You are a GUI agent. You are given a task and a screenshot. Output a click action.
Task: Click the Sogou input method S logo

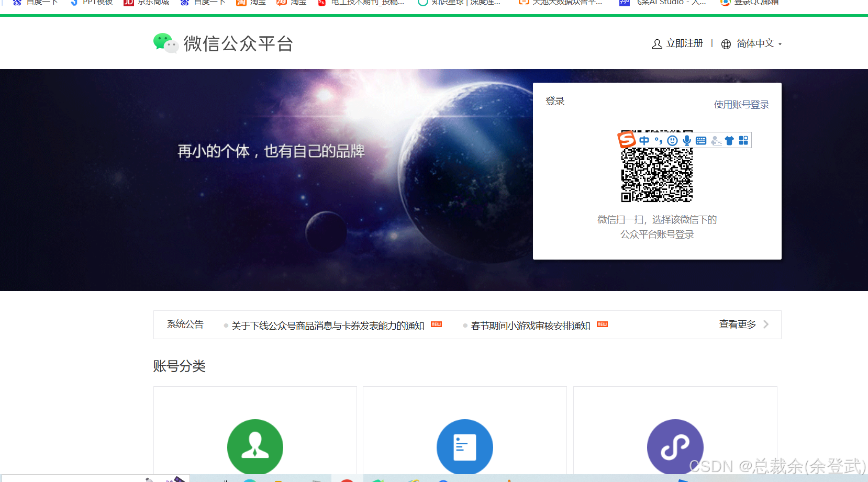click(627, 140)
